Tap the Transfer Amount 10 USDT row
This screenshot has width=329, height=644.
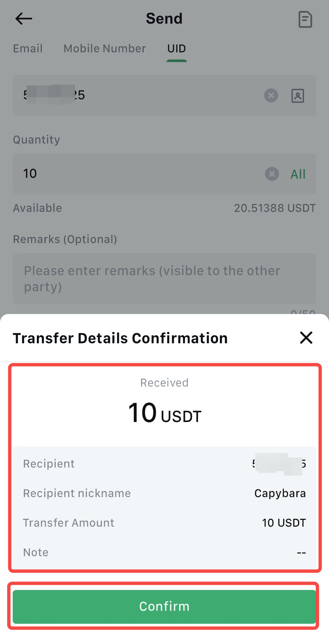164,523
